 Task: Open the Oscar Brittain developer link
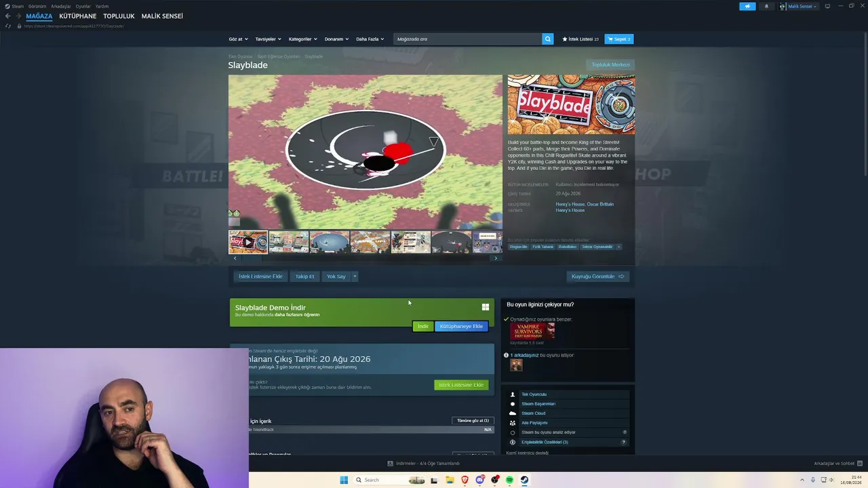600,204
